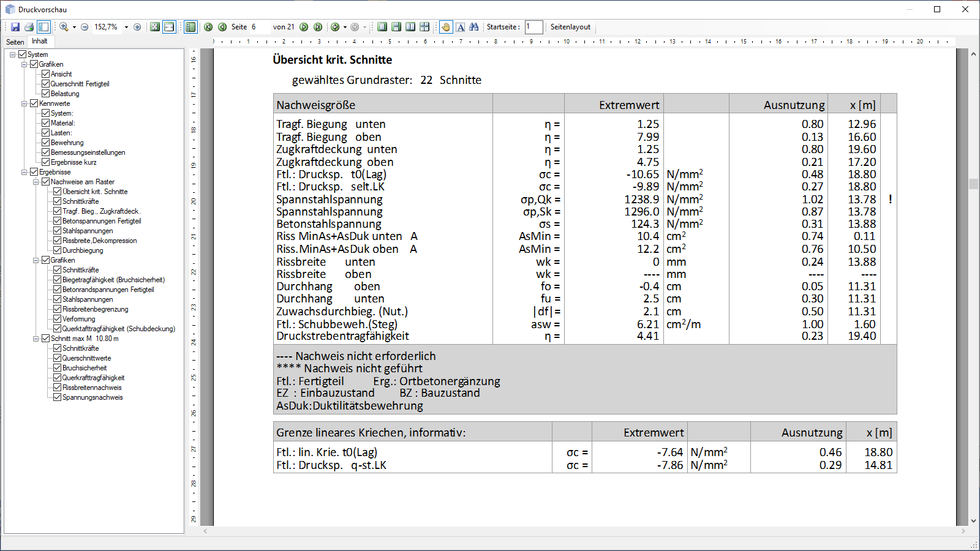Select Querkrafttragfähigkeit (Schubdeckung) tree item
Image resolution: width=980 pixels, height=551 pixels.
tap(118, 329)
